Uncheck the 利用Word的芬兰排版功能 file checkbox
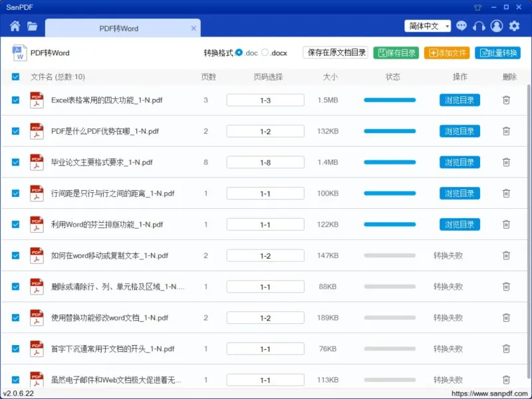 (15, 224)
